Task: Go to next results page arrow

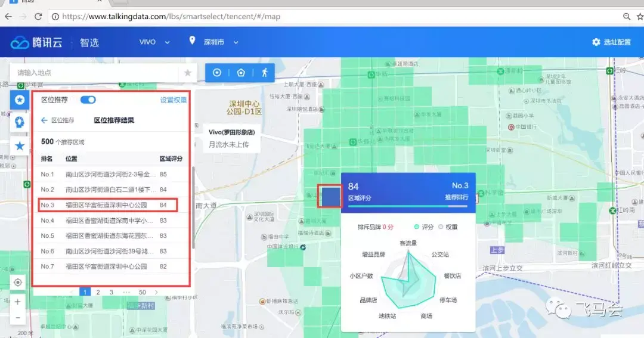Action: pos(156,293)
